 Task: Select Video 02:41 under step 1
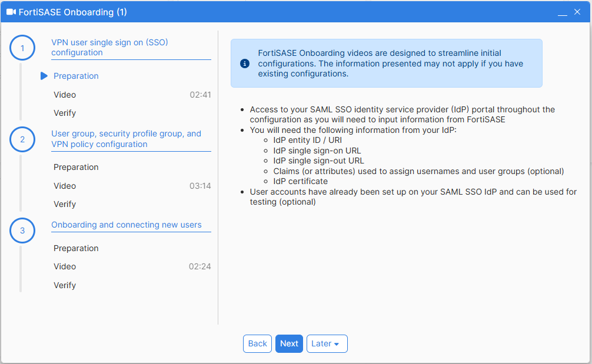pos(132,95)
